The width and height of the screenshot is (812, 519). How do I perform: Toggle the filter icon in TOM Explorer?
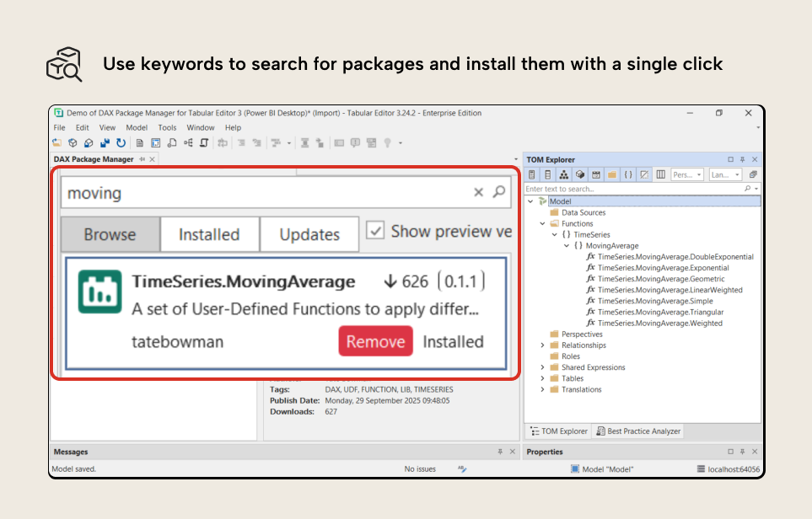tap(643, 174)
